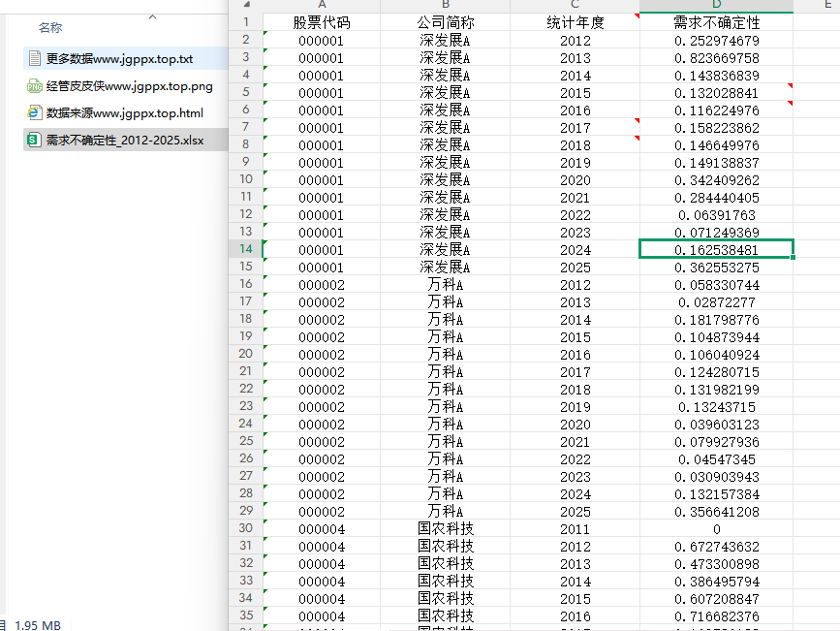The image size is (840, 631).
Task: Select file name 经管皮皮侠www.jgppx.top.png
Action: (x=129, y=85)
